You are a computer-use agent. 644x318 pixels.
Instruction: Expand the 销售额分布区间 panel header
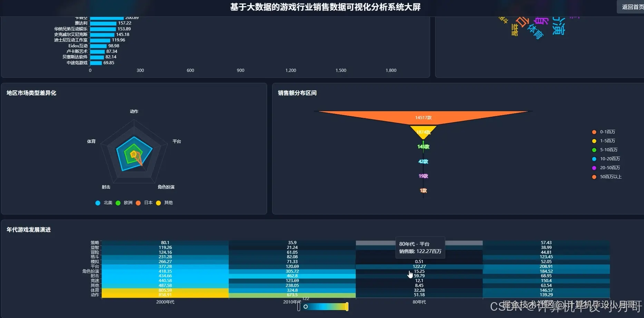coord(297,93)
